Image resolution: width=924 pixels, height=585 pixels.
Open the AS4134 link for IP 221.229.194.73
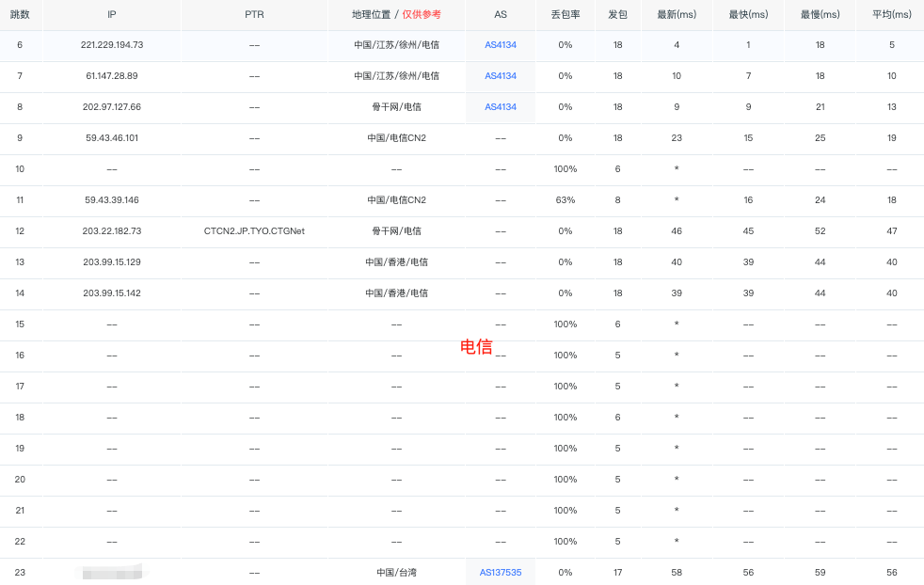[501, 45]
